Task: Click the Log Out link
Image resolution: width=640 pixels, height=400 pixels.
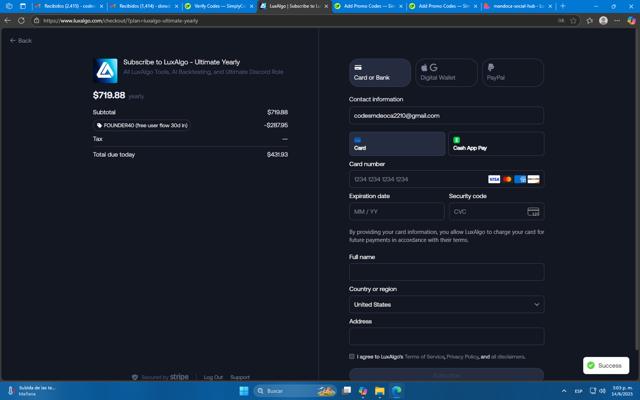Action: [213, 377]
